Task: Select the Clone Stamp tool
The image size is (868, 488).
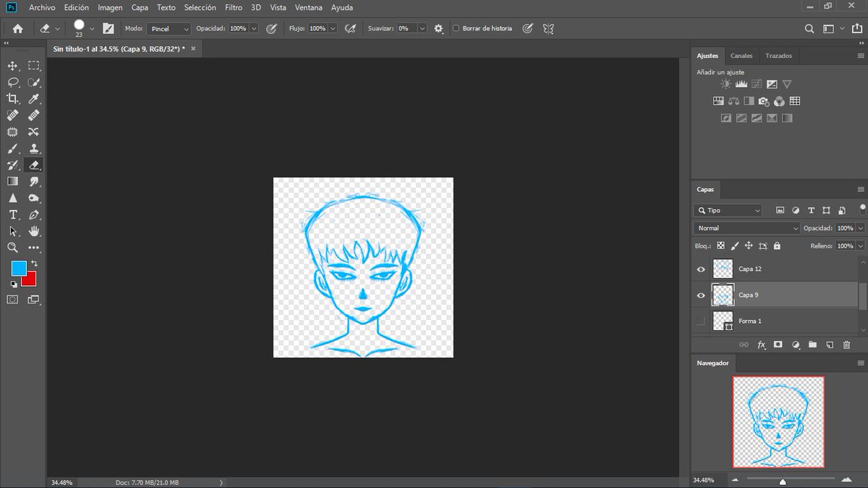Action: [x=33, y=148]
